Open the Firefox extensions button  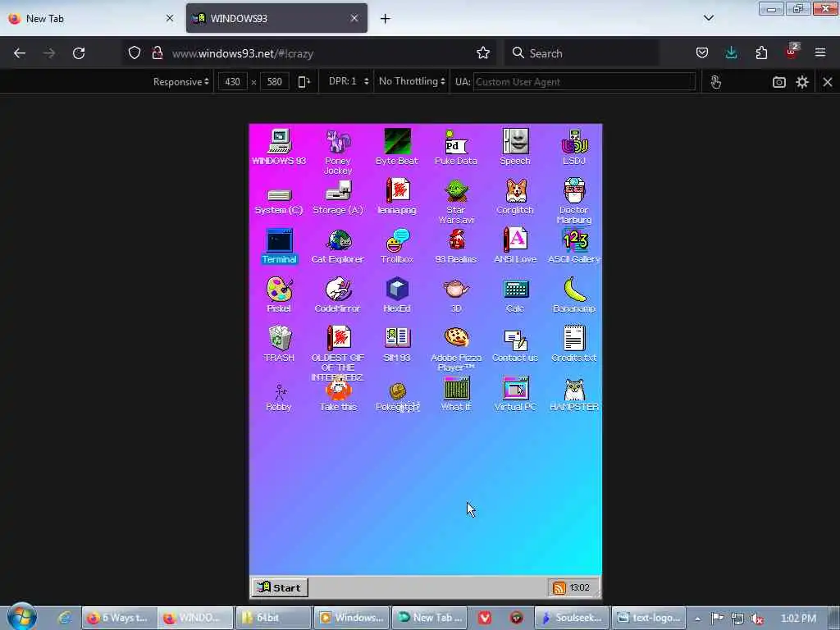(x=761, y=53)
